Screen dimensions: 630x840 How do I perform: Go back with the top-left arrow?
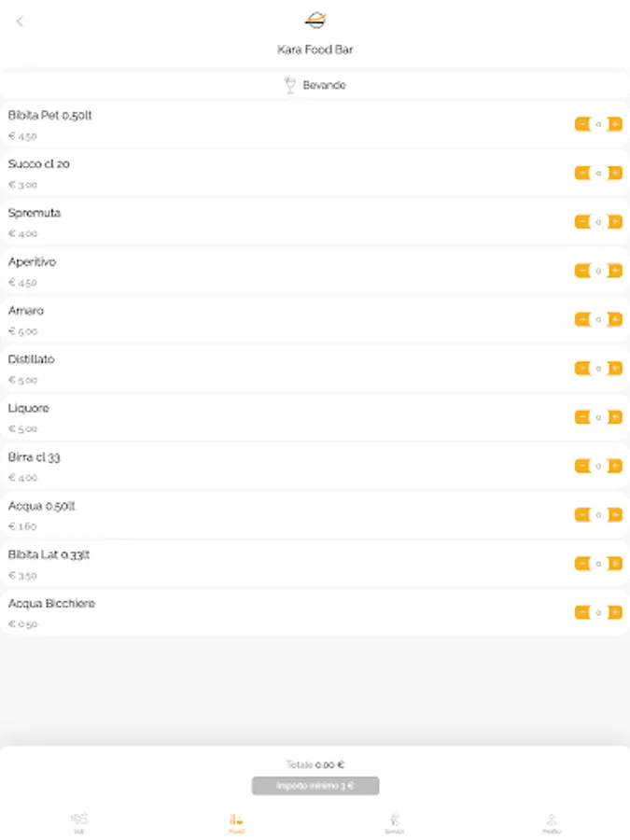click(20, 21)
